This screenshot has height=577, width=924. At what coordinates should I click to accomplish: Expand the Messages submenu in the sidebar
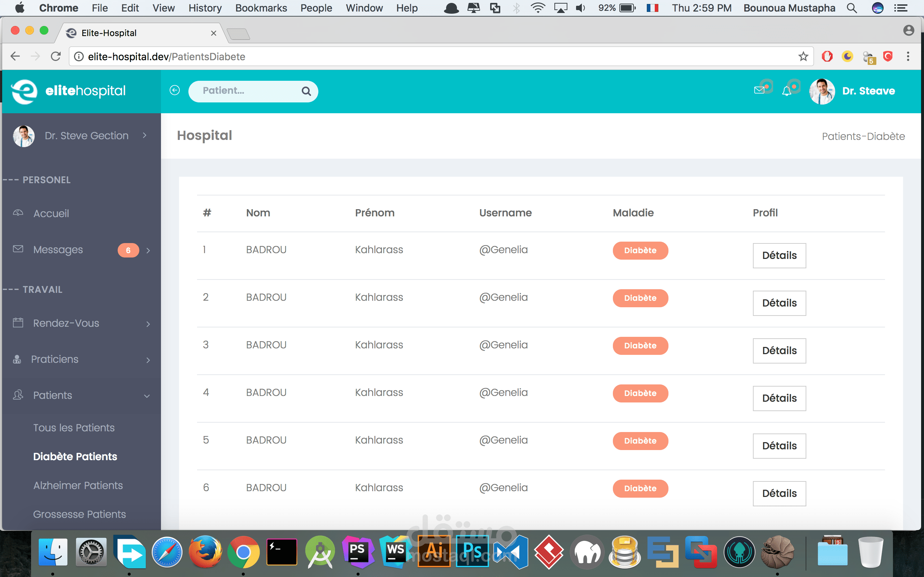coord(148,250)
